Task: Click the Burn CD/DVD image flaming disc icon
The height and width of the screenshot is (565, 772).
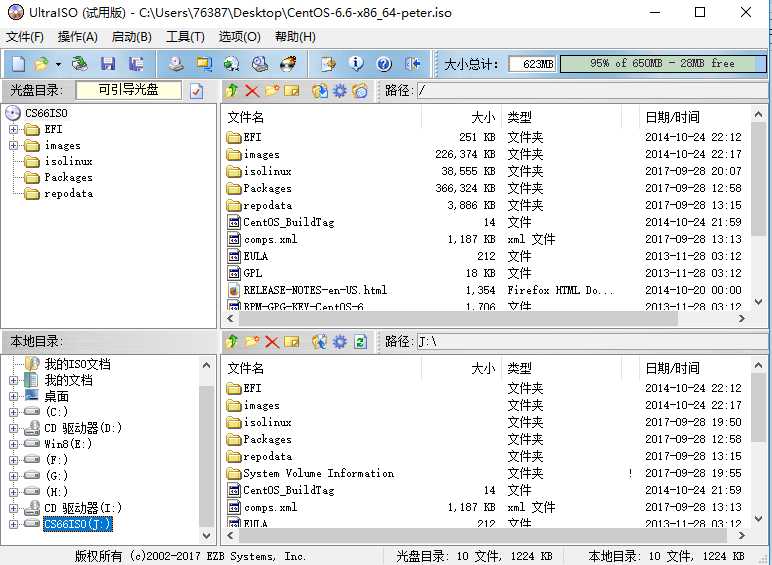Action: coord(288,64)
